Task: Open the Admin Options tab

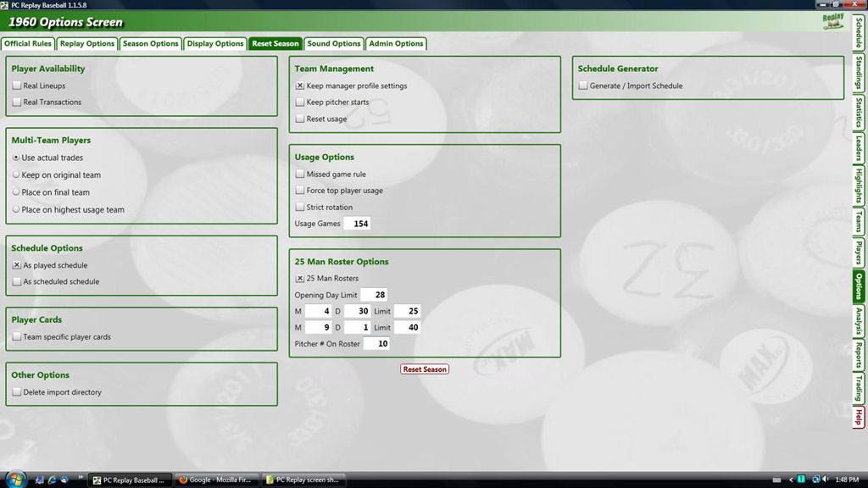Action: pos(396,43)
